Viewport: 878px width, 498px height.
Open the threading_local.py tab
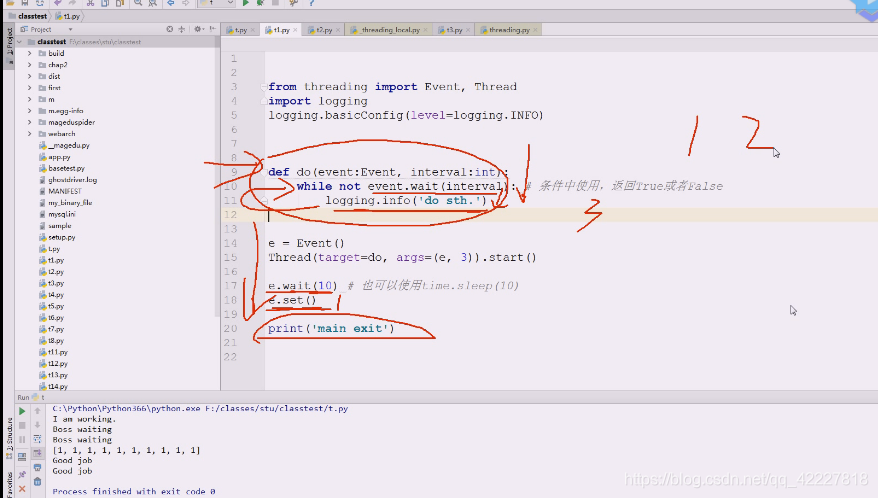390,30
